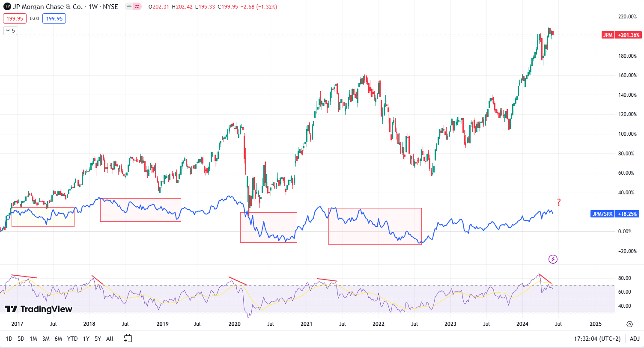Image resolution: width=644 pixels, height=348 pixels.
Task: Select the All time range
Action: click(110, 339)
